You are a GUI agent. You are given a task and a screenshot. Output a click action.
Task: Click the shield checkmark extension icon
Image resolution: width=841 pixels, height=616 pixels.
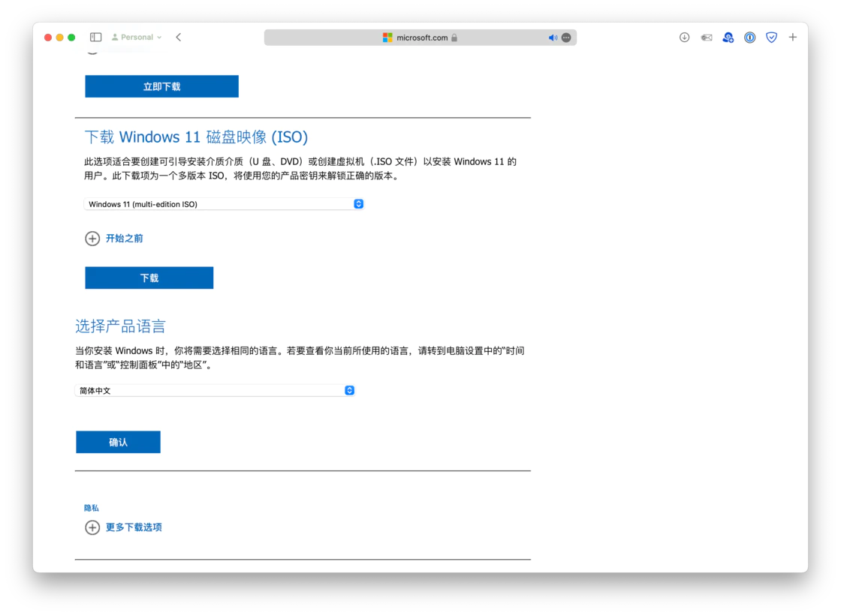click(771, 37)
